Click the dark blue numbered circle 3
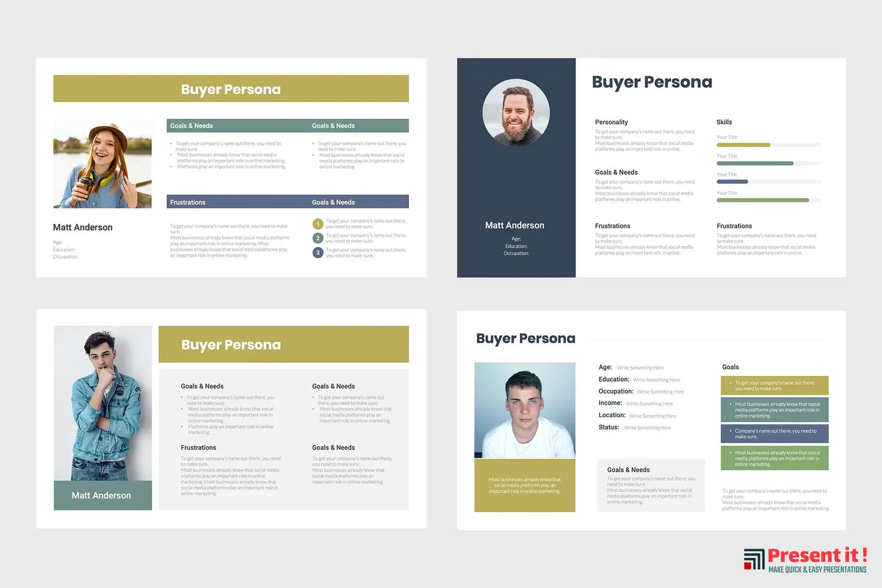Image resolution: width=882 pixels, height=588 pixels. point(317,253)
